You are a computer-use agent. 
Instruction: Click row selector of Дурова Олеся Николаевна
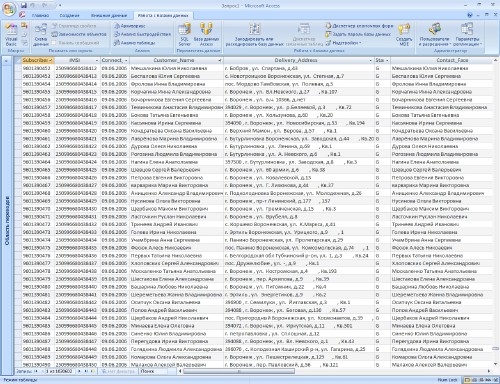coord(18,146)
